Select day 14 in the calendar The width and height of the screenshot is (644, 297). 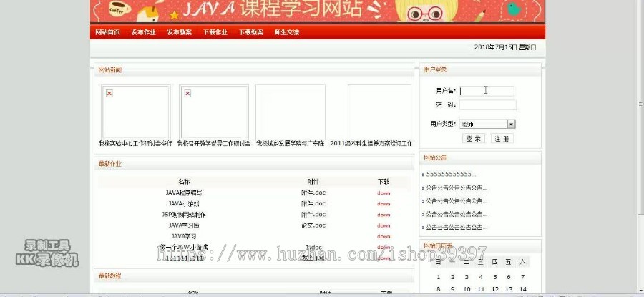523,290
